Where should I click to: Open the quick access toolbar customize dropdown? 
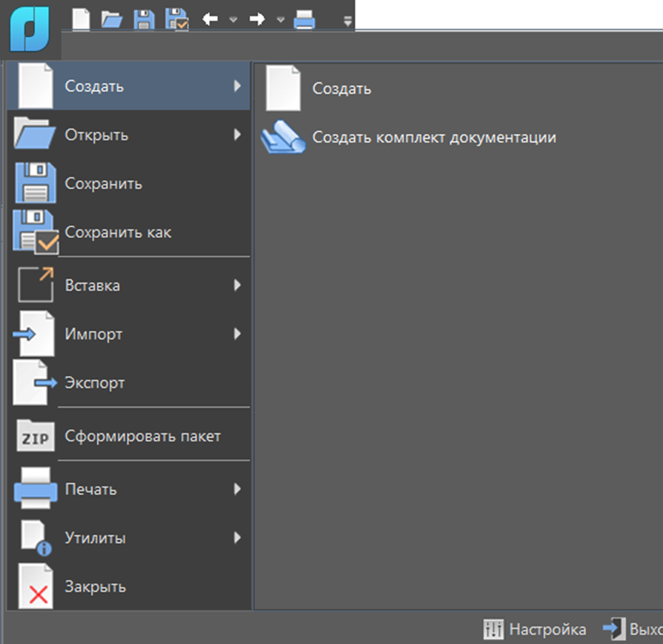click(x=347, y=21)
